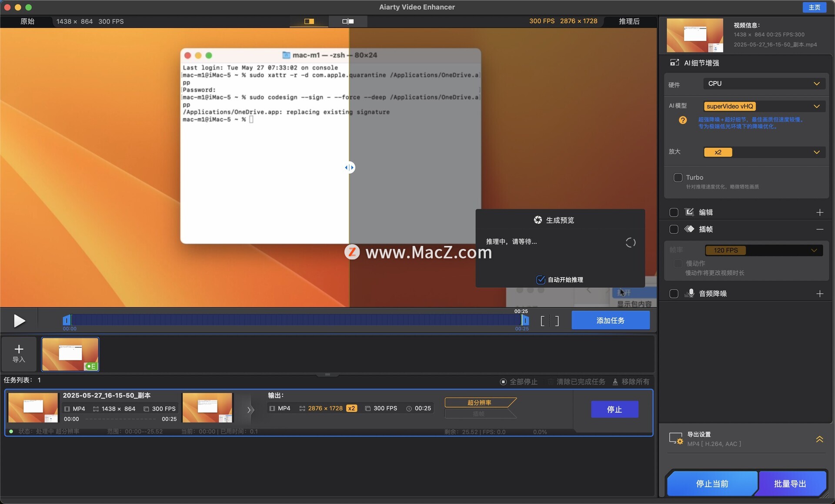
Task: Click the 任务列表 task list label
Action: click(22, 380)
